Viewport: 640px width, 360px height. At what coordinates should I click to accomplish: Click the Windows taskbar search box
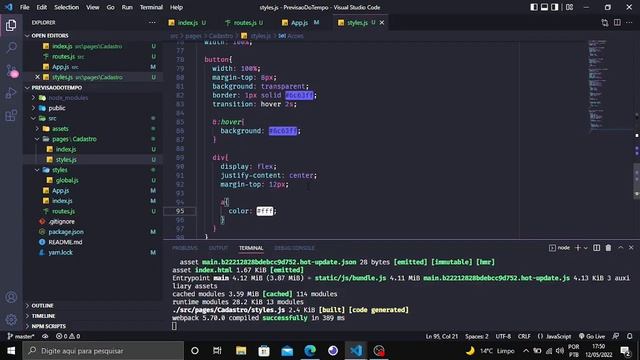pyautogui.click(x=103, y=351)
